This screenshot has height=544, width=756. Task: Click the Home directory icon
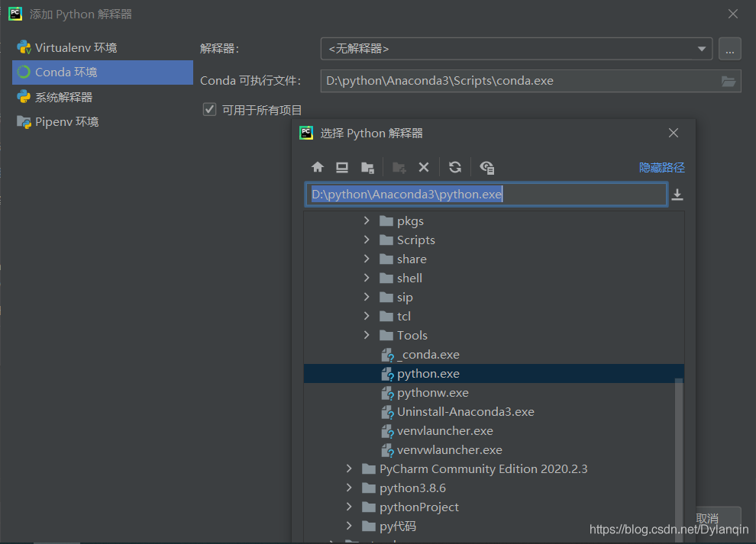click(x=318, y=168)
